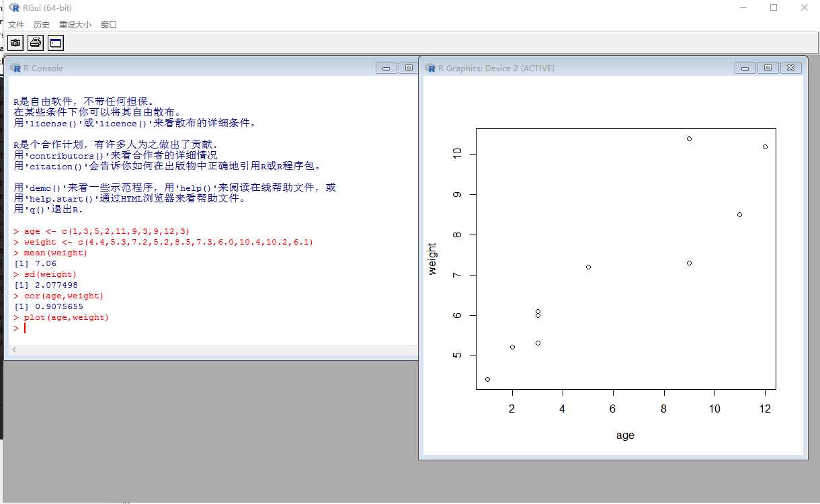820x504 pixels.
Task: Click the 'weight <- c(4.4,5.3...' line
Action: [x=163, y=242]
